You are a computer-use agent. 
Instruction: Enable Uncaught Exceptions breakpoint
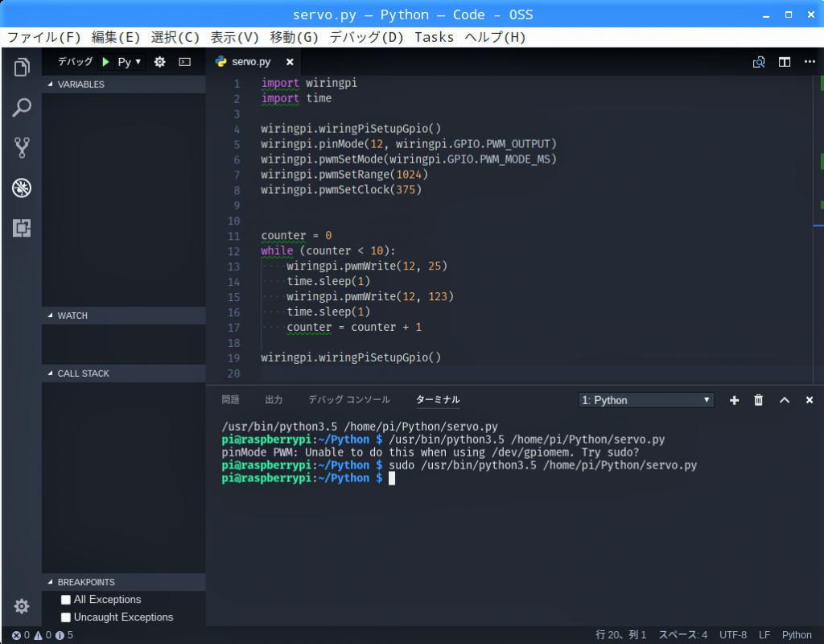pos(66,617)
